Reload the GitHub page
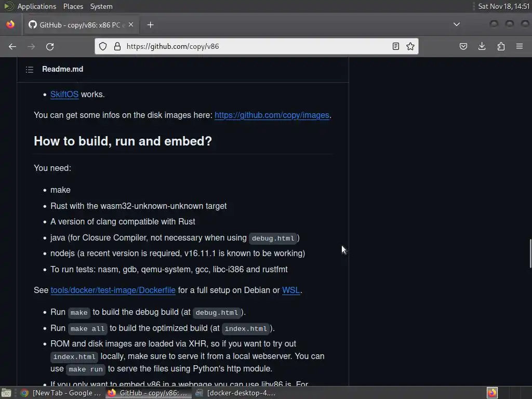The height and width of the screenshot is (399, 532). [50, 46]
